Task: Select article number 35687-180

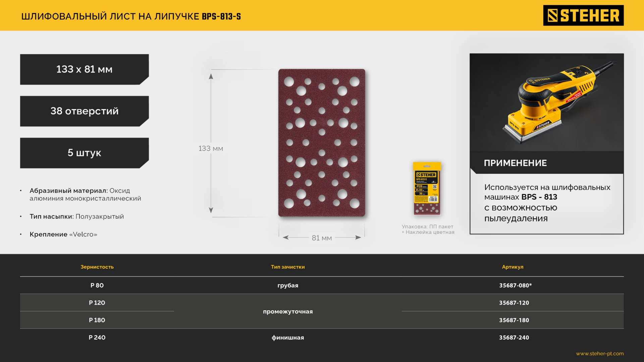Action: (x=514, y=320)
